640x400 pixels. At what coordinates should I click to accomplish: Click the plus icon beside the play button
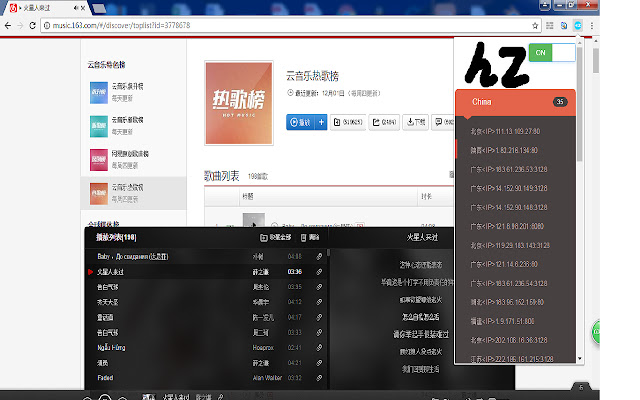tap(321, 123)
